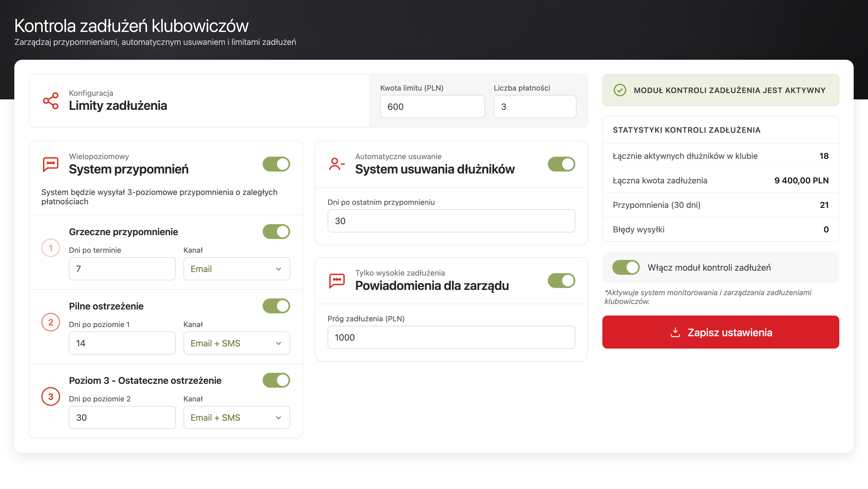
Task: Click the share icon beside Limity zadłużenia
Action: (x=51, y=101)
